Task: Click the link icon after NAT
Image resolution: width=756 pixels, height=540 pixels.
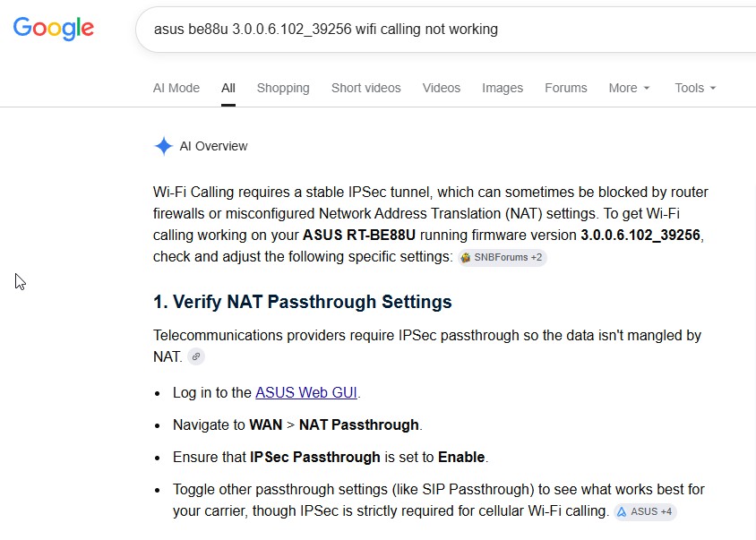Action: (x=196, y=356)
